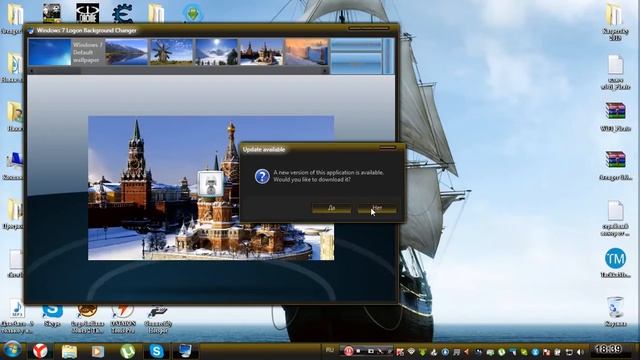Open the game character icon beside eye logo
This screenshot has height=360, width=640.
pos(51,12)
